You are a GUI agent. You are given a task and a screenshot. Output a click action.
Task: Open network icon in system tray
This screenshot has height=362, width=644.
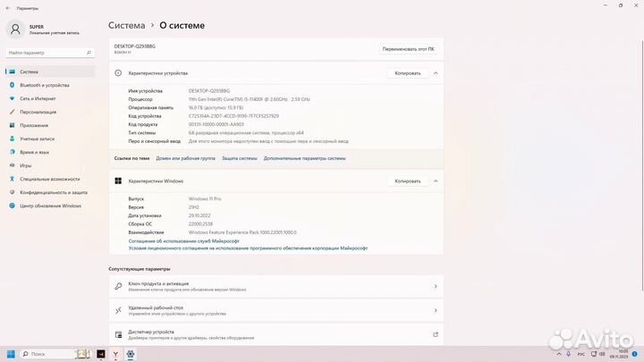[594, 354]
